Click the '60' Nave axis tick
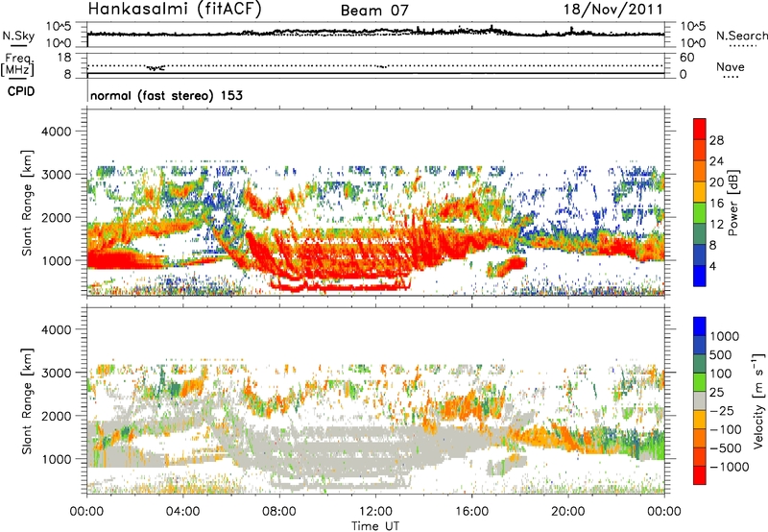 686,58
